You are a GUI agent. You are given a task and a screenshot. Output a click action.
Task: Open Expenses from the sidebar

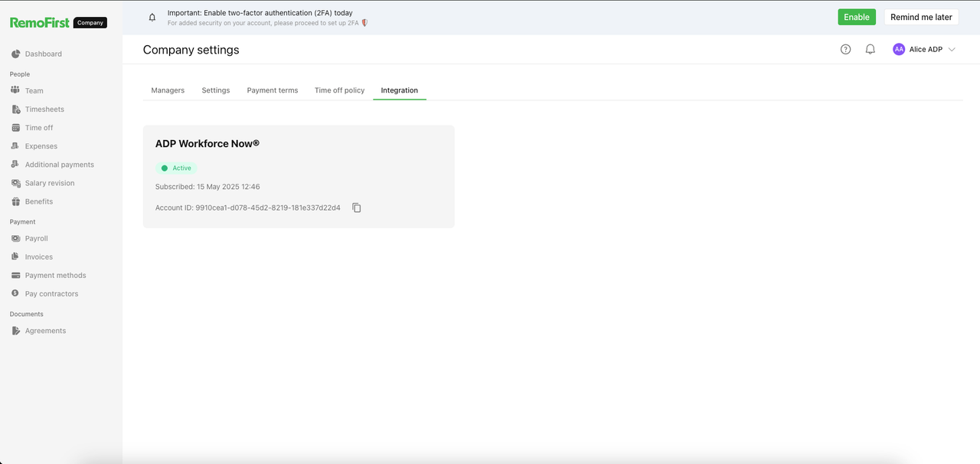pyautogui.click(x=41, y=146)
